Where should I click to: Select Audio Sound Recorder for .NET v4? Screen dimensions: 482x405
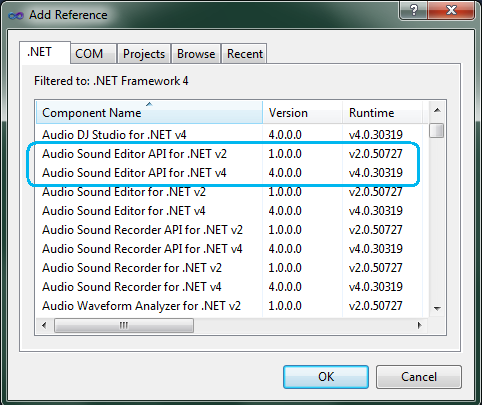pos(131,287)
